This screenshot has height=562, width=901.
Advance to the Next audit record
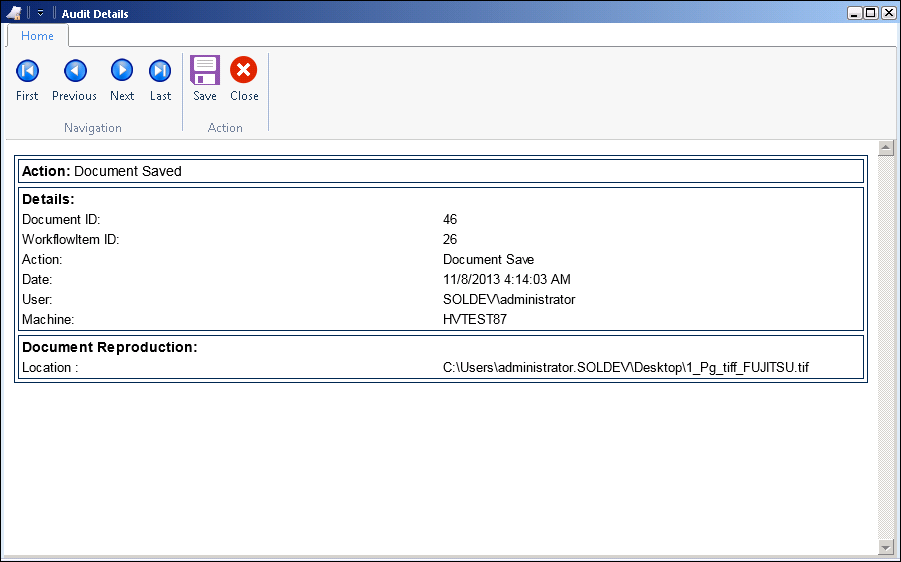(122, 80)
